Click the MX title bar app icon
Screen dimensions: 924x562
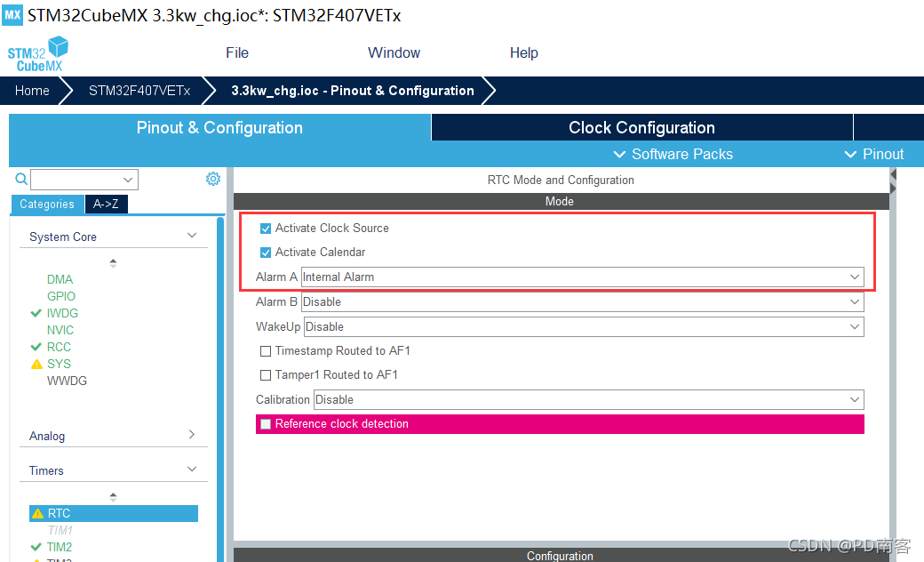pyautogui.click(x=12, y=15)
